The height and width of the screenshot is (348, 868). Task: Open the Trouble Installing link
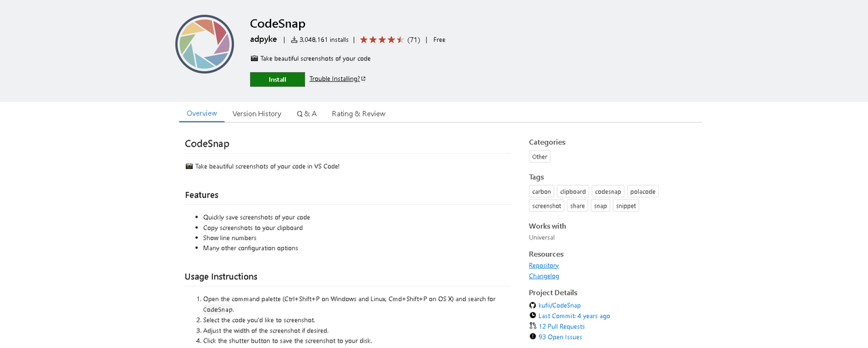tap(335, 79)
